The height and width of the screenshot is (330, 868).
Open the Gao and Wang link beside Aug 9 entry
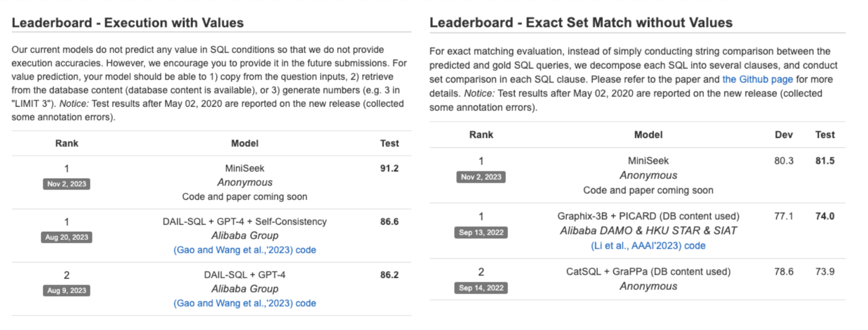coord(233,303)
